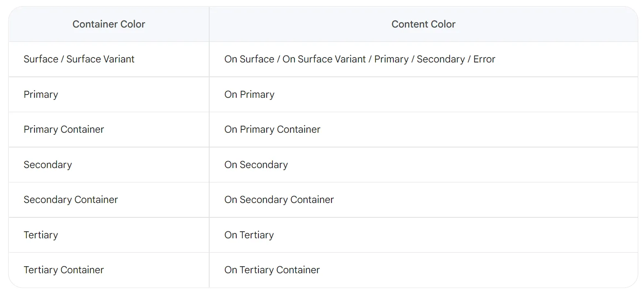The height and width of the screenshot is (295, 644).
Task: Click Secondary within the Surface row content
Action: [441, 59]
